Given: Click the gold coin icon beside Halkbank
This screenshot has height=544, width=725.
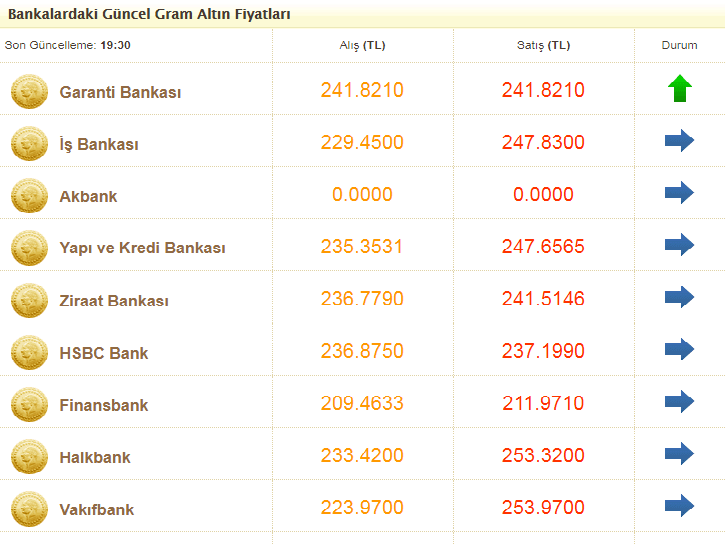Looking at the screenshot, I should 29,456.
